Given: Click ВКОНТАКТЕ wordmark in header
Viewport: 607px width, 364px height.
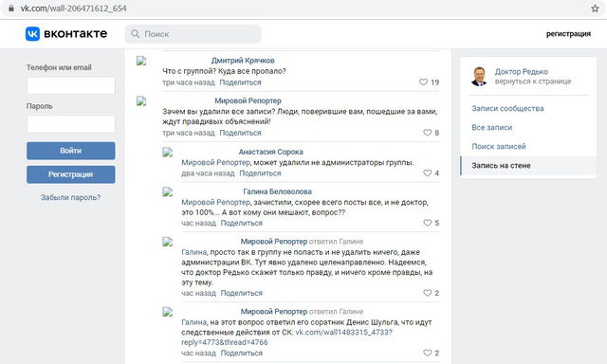Looking at the screenshot, I should pos(76,34).
